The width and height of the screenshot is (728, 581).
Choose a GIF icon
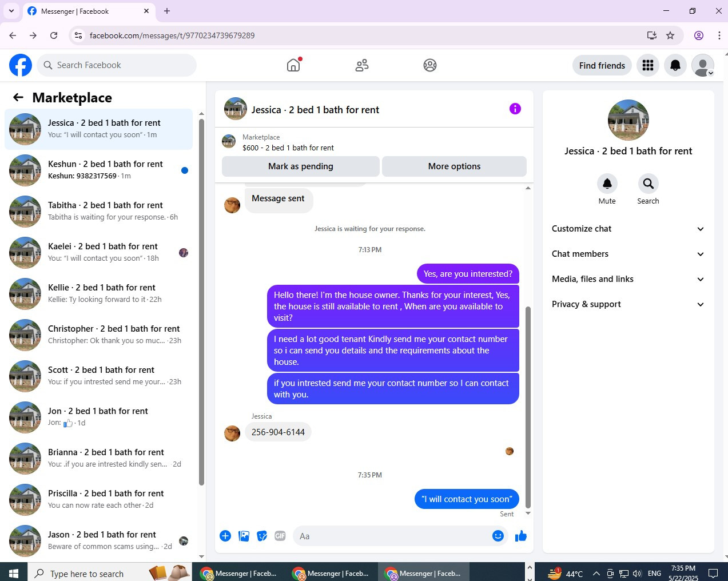click(x=280, y=536)
